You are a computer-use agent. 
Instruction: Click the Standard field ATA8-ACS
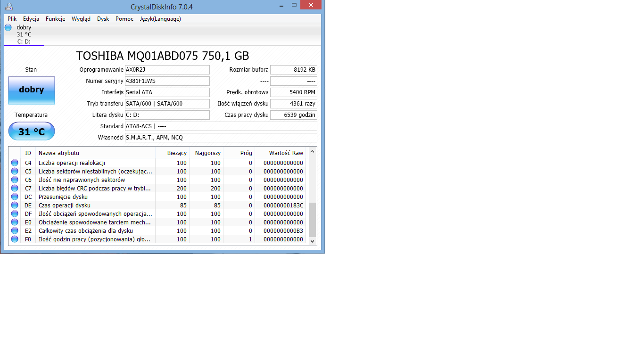(221, 126)
